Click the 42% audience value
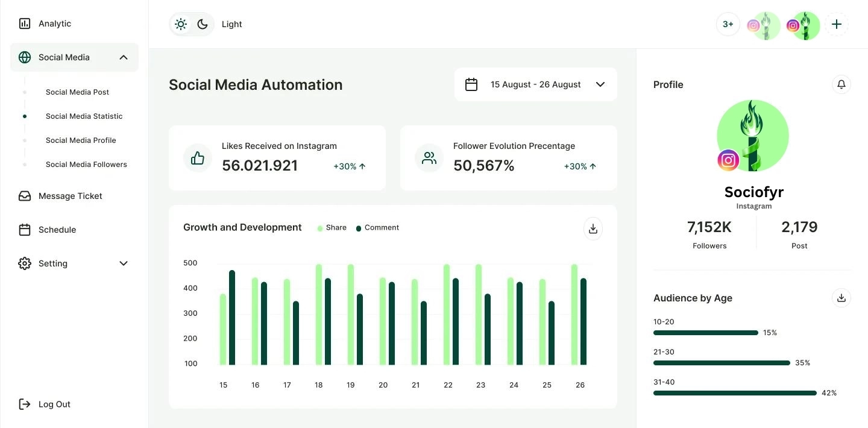 829,393
